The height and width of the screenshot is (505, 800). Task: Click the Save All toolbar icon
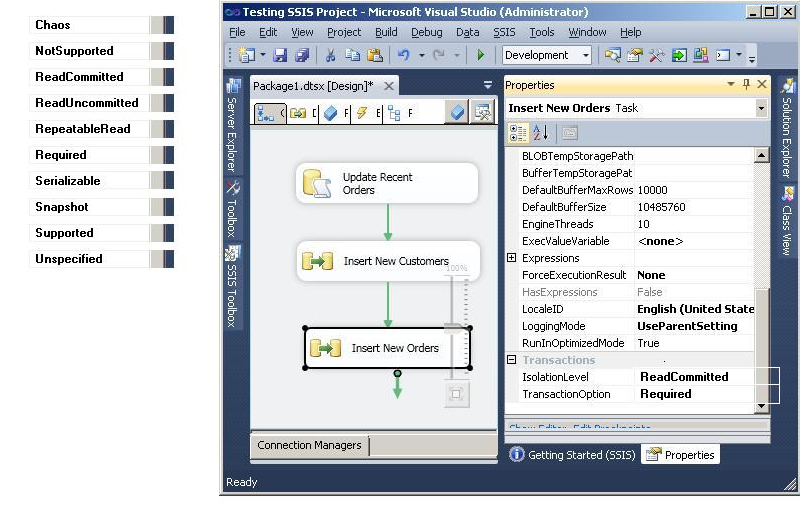click(x=302, y=55)
